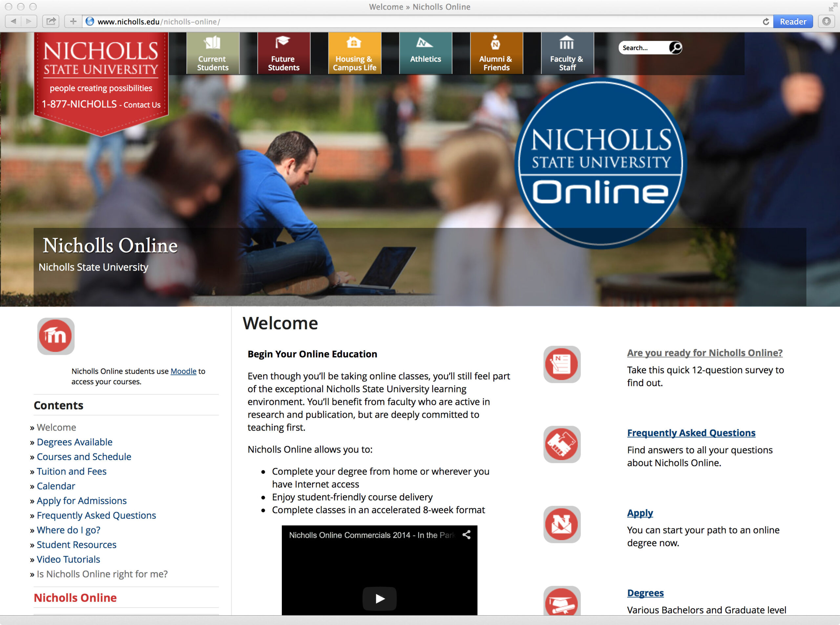Click the handshake FAQ icon
The height and width of the screenshot is (625, 840).
pos(562,444)
